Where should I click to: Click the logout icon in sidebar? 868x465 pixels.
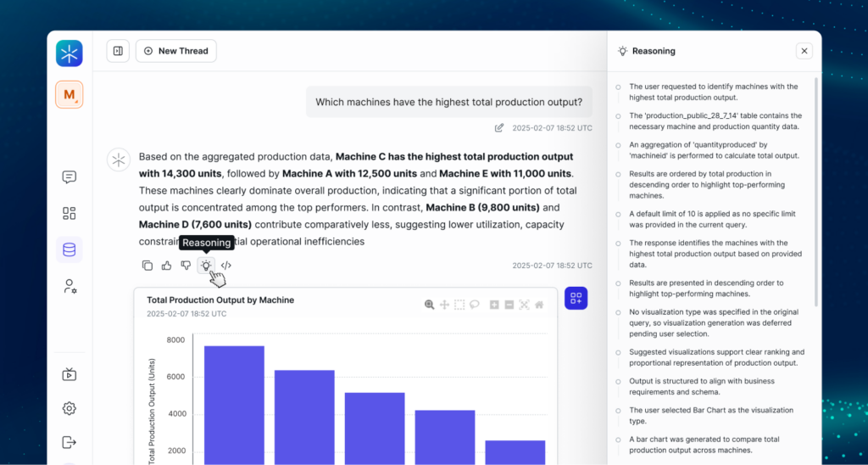pos(70,442)
